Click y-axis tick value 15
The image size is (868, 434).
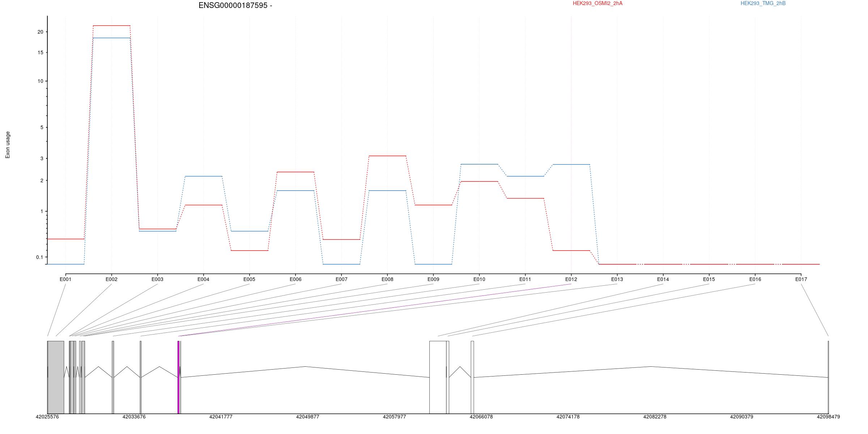(40, 52)
